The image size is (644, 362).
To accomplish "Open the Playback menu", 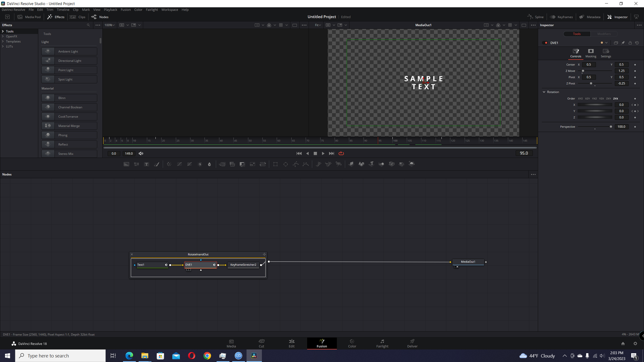I will point(110,10).
